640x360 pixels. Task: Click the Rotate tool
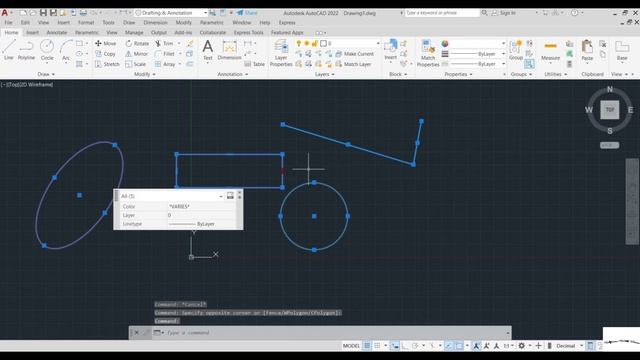[x=137, y=43]
